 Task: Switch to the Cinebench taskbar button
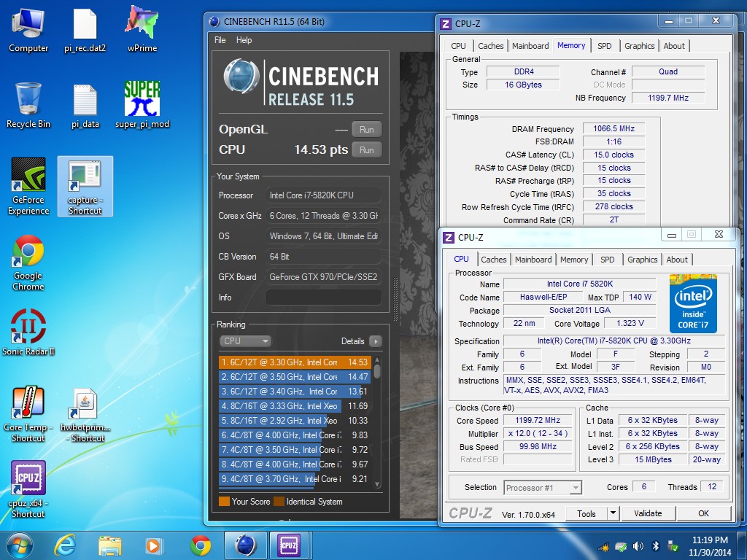pos(246,545)
